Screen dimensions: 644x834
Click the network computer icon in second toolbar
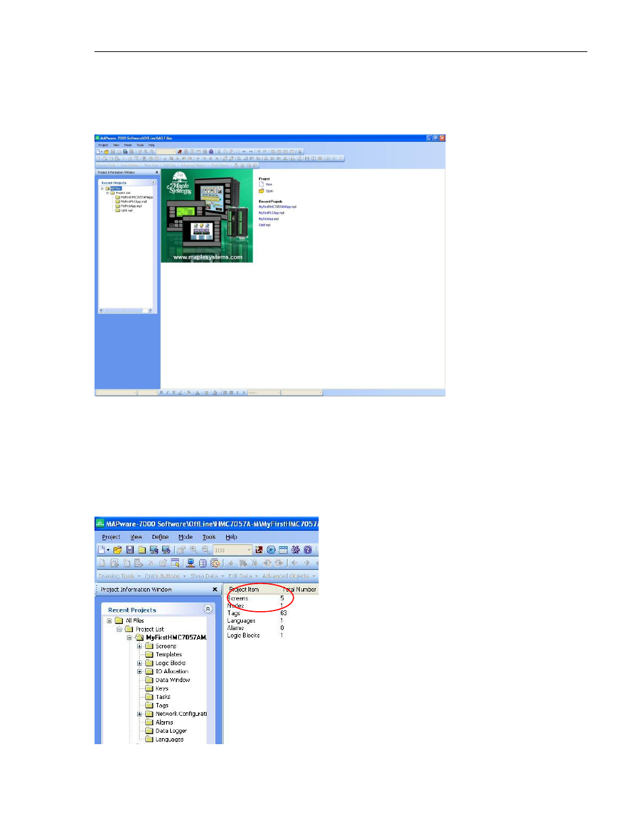coord(190,563)
